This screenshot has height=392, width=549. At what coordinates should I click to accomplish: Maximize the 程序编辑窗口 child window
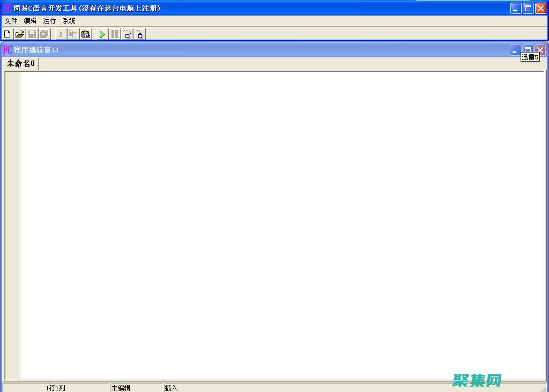tap(528, 49)
